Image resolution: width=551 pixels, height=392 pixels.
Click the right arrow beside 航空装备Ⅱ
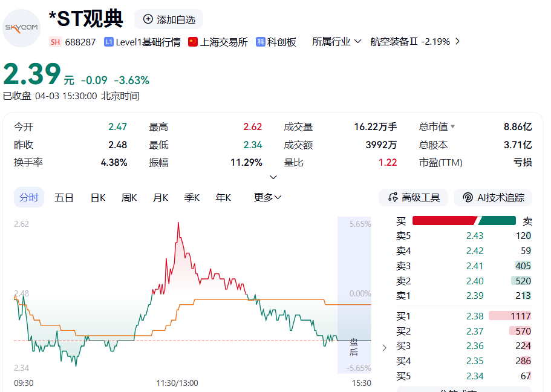click(457, 42)
